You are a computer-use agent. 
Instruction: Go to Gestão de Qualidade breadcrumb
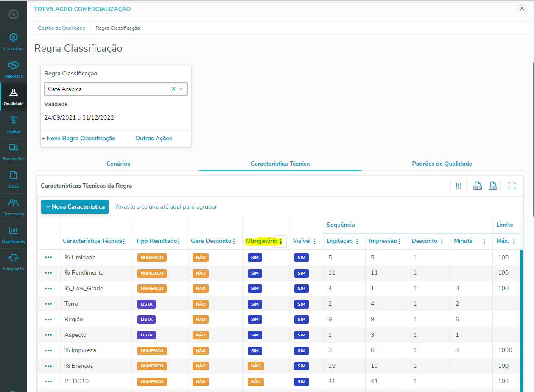pyautogui.click(x=62, y=28)
